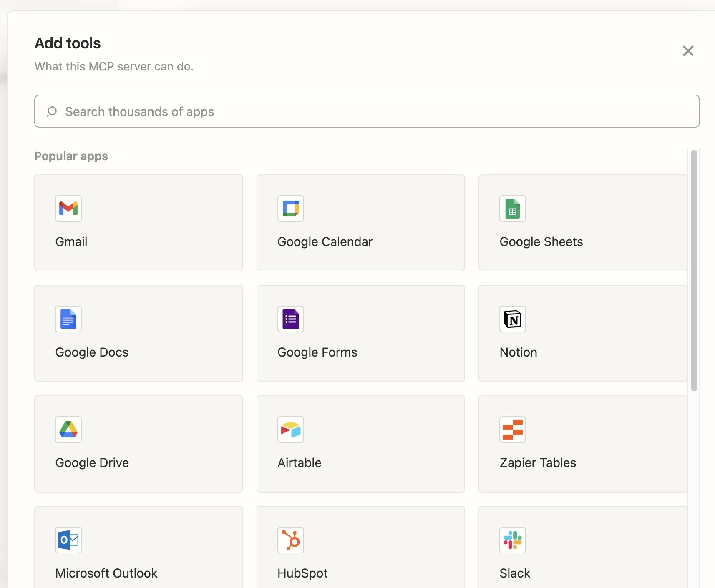Select the Google Calendar label

pos(325,242)
